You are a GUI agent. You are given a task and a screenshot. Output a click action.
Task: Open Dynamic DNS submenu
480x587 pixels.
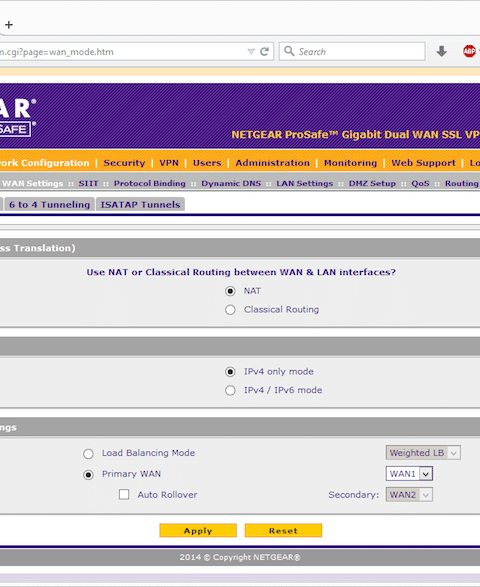231,183
